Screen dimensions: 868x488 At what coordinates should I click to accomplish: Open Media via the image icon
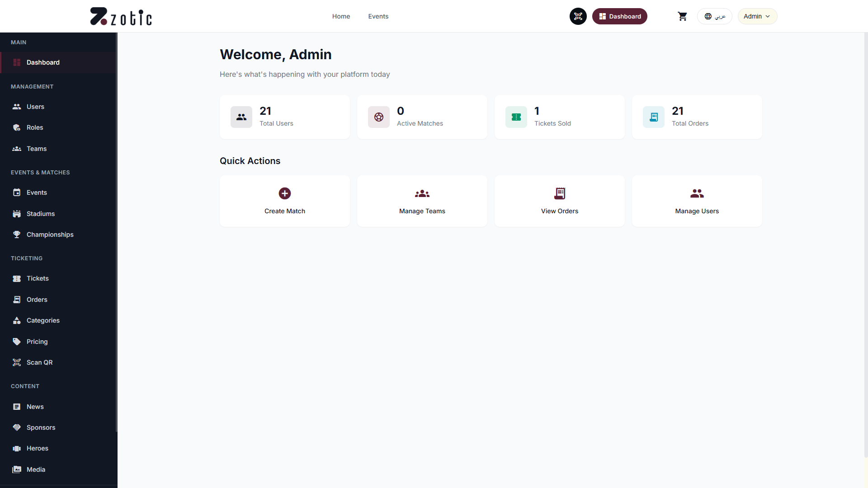pos(17,469)
